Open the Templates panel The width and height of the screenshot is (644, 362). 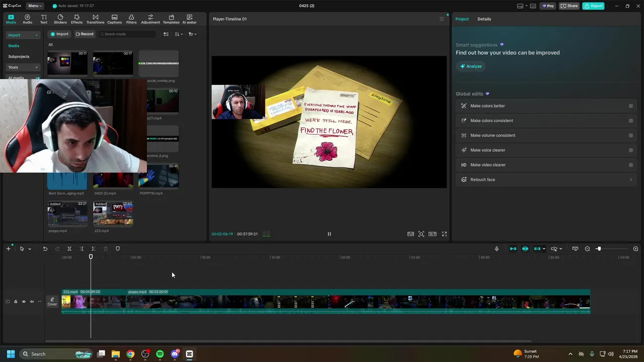click(x=171, y=19)
